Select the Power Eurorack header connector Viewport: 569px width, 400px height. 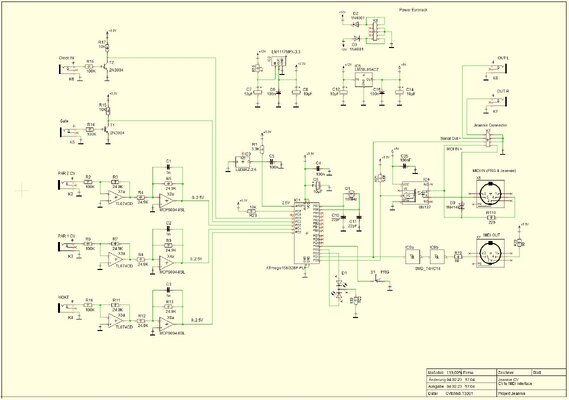[376, 31]
